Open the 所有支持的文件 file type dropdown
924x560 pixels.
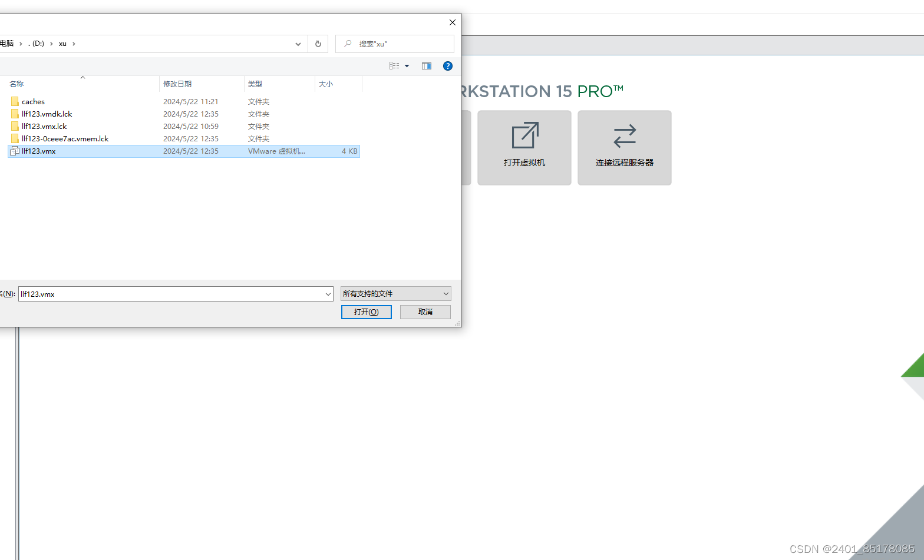click(x=396, y=293)
